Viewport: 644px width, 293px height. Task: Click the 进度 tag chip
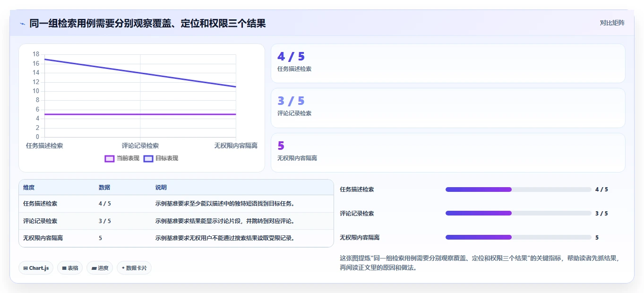(x=100, y=268)
